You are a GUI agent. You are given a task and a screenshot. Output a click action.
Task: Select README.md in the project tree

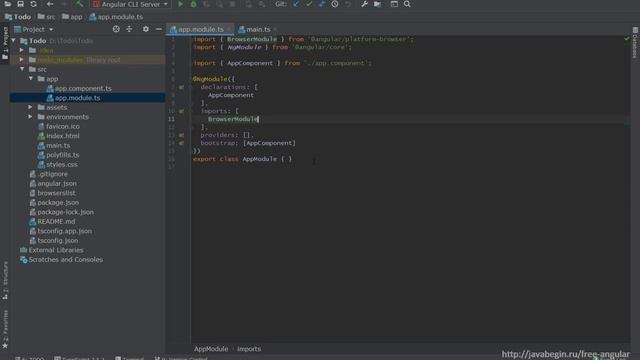[56, 221]
